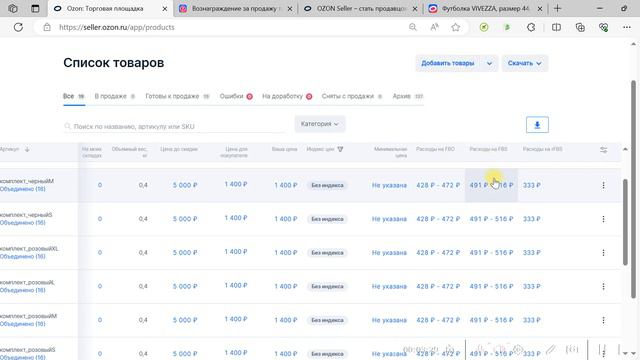Open the zoom magnifier in address bar
Image resolution: width=640 pixels, height=360 pixels.
(413, 27)
